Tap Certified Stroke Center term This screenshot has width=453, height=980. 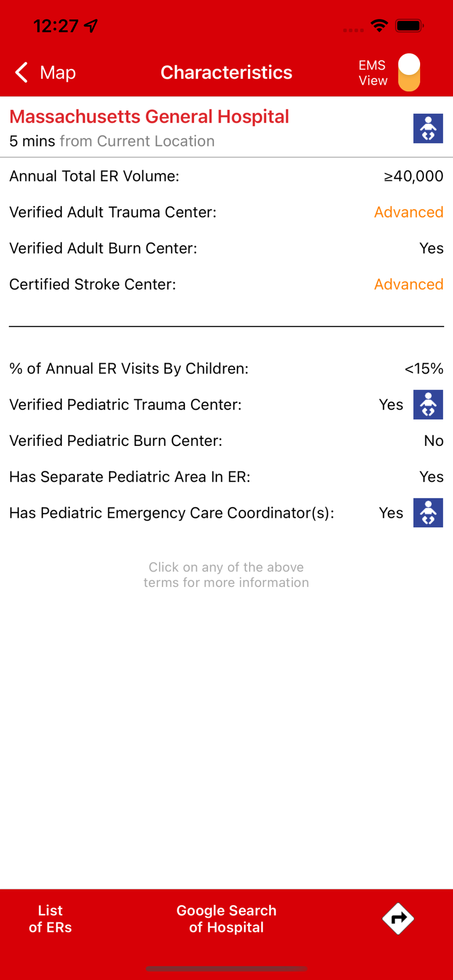93,284
